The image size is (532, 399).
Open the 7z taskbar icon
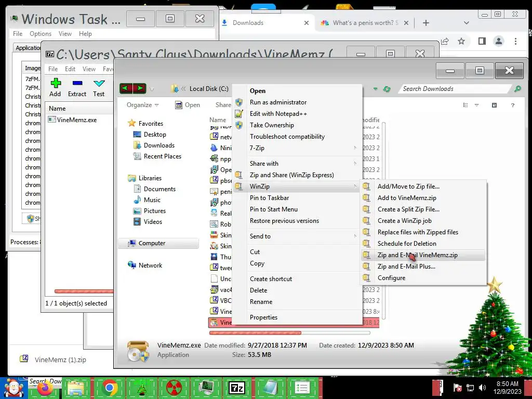coord(237,388)
